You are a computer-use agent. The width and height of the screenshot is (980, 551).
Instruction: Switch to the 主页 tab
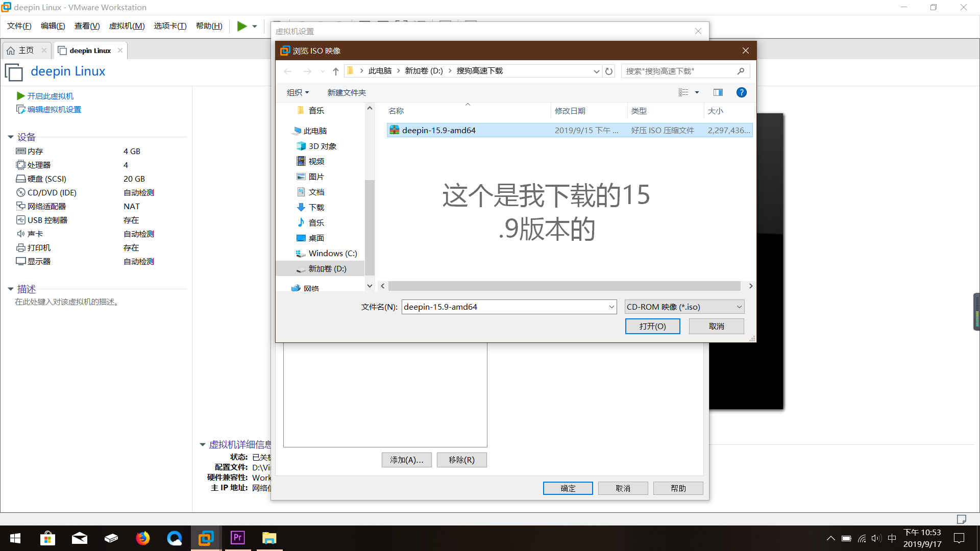point(26,51)
